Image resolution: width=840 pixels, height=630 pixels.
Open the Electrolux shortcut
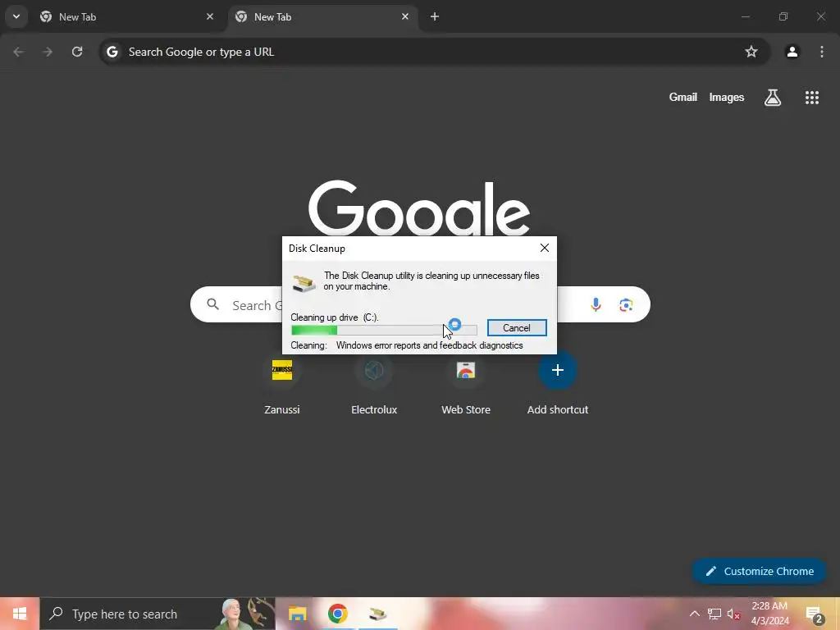374,385
